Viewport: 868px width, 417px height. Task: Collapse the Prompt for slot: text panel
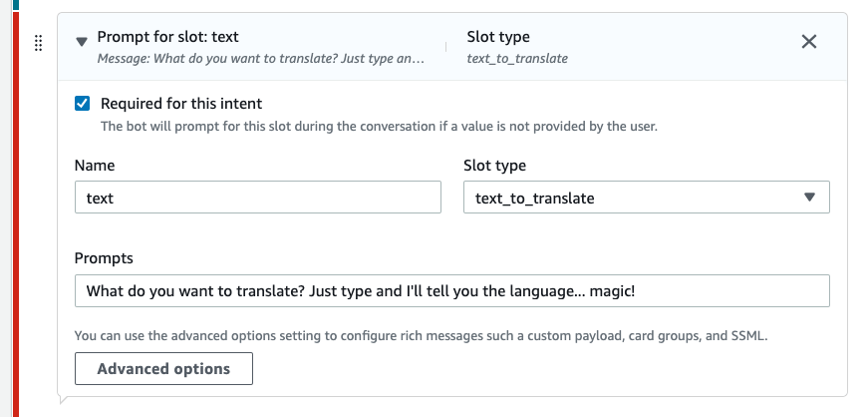pyautogui.click(x=82, y=42)
